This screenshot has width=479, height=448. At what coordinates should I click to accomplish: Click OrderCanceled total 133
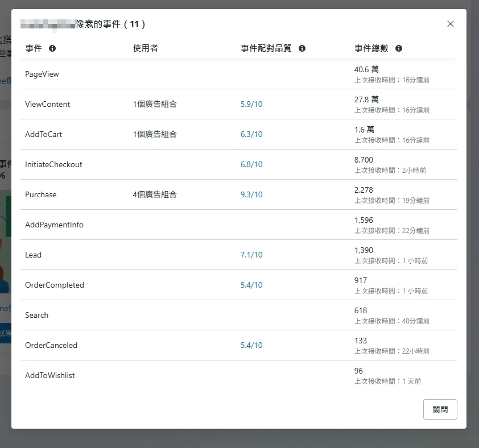click(x=361, y=341)
